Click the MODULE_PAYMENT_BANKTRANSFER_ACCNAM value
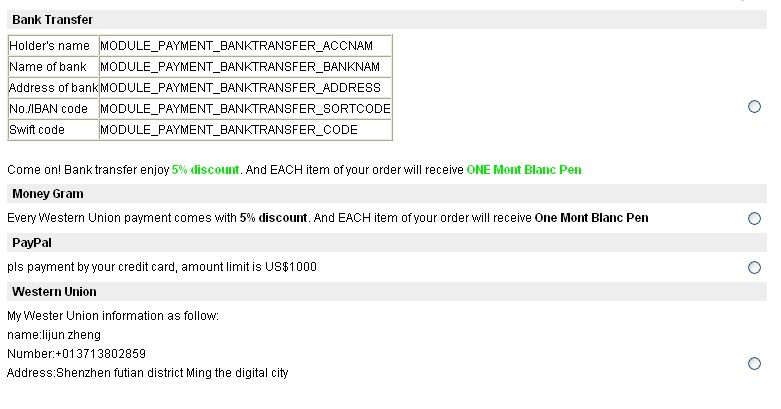 click(x=241, y=46)
